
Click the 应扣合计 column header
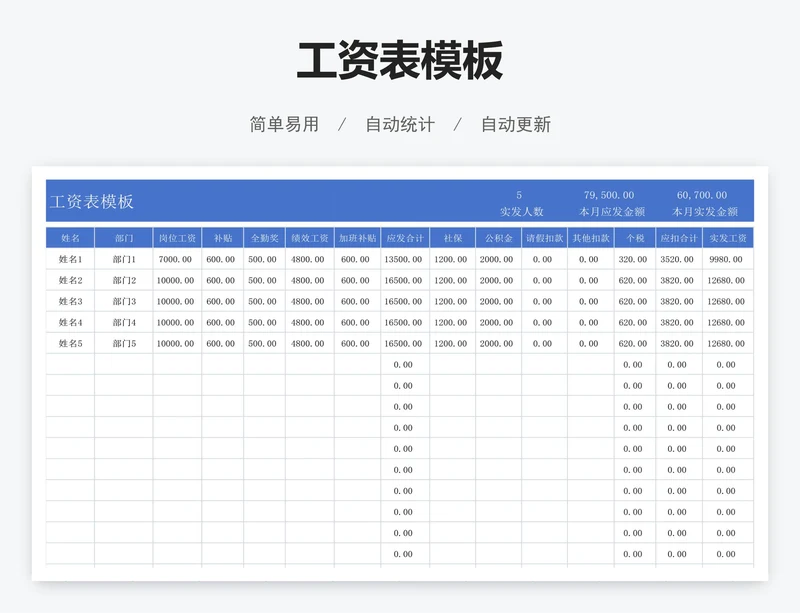pyautogui.click(x=679, y=238)
